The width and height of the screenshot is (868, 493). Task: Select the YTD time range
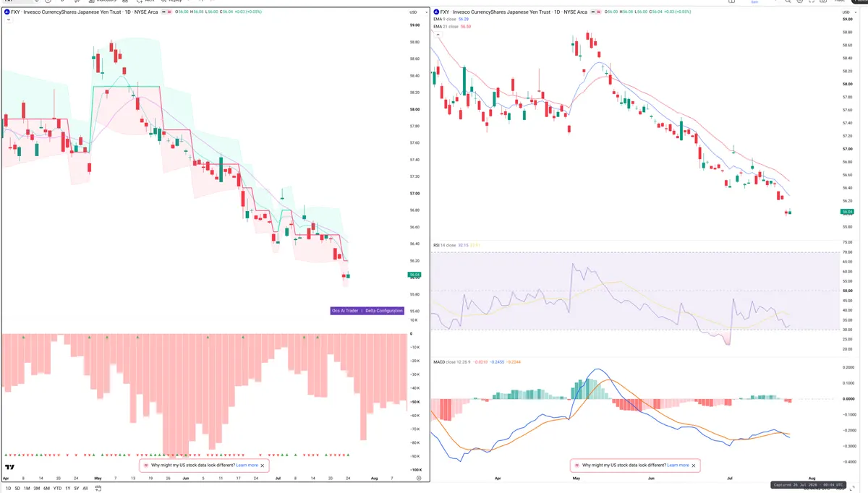pyautogui.click(x=57, y=488)
